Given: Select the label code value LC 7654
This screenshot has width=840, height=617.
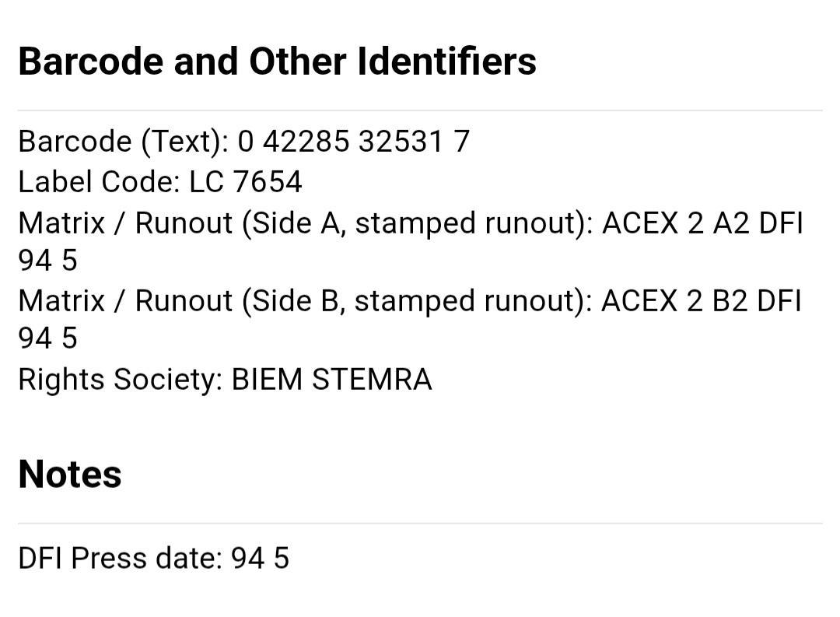Looking at the screenshot, I should [246, 182].
